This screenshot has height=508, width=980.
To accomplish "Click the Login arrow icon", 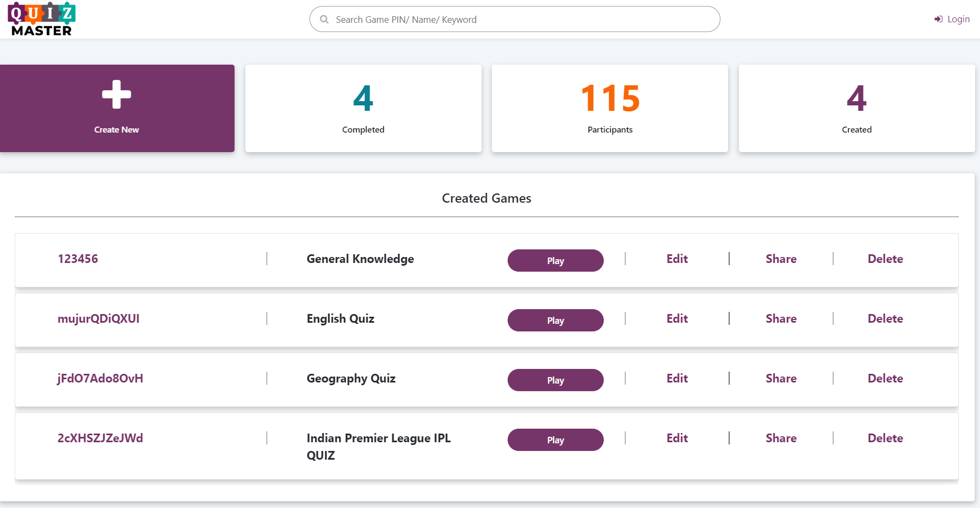I will (938, 18).
